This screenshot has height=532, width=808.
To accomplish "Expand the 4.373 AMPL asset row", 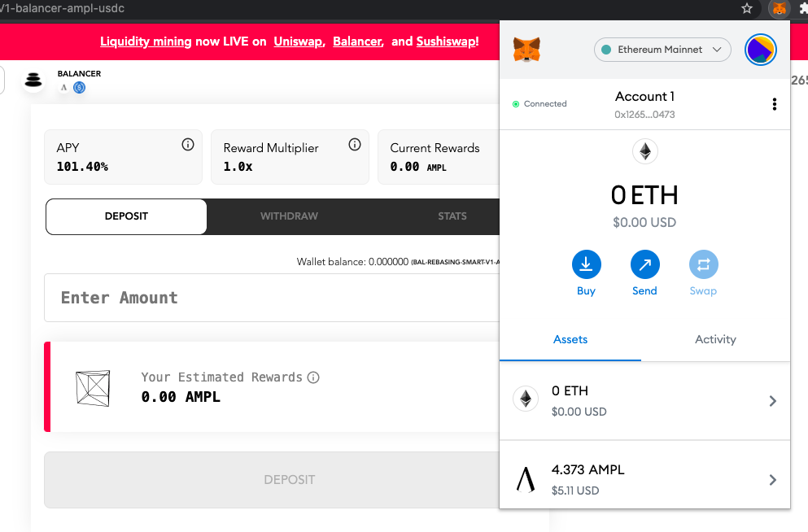I will (644, 479).
